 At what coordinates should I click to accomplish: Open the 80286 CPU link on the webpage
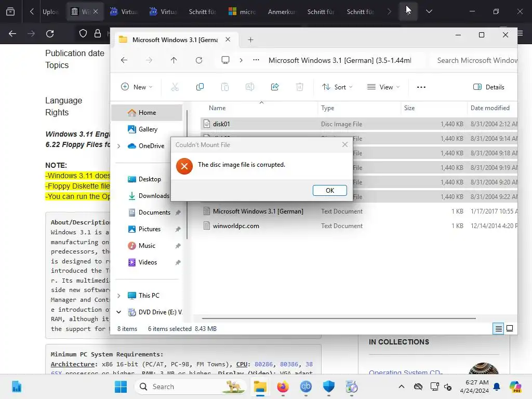pos(263,364)
